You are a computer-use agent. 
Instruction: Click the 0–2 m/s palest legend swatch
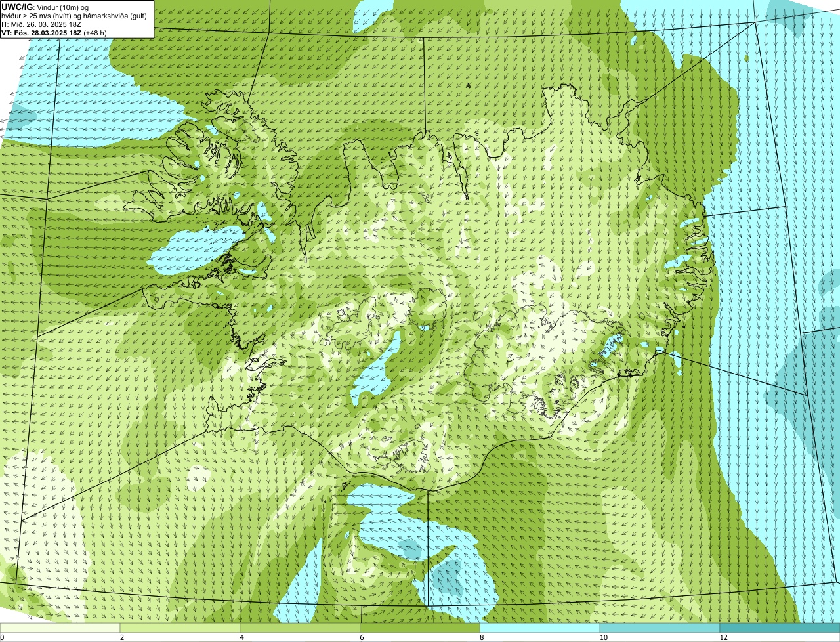[60, 628]
